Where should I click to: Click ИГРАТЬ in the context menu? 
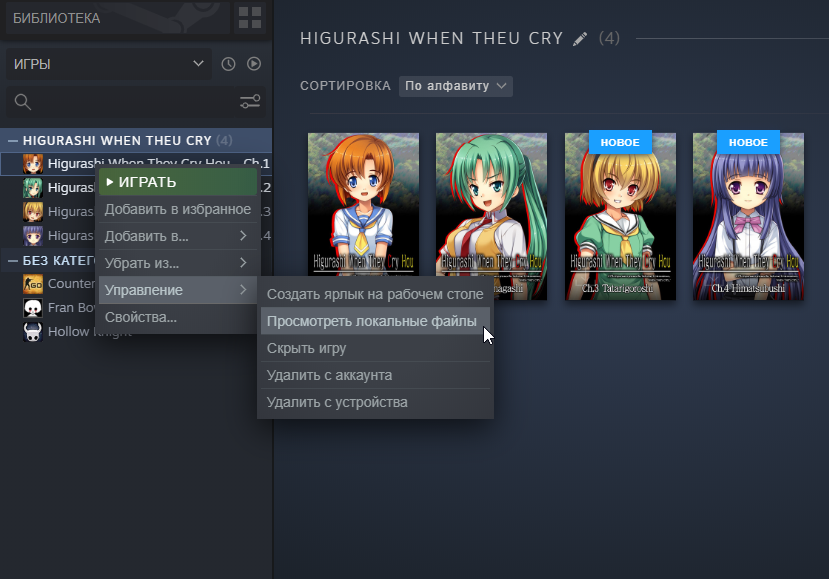click(x=177, y=182)
